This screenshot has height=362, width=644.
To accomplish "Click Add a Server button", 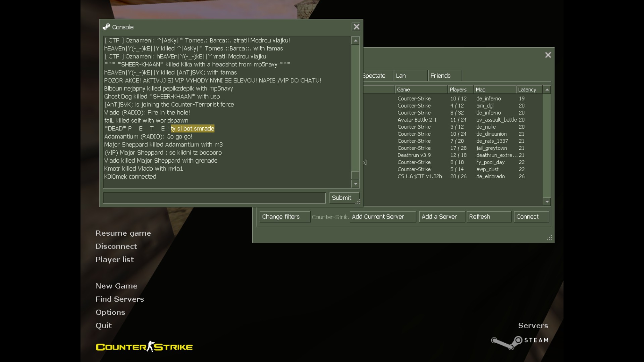I will tap(442, 217).
